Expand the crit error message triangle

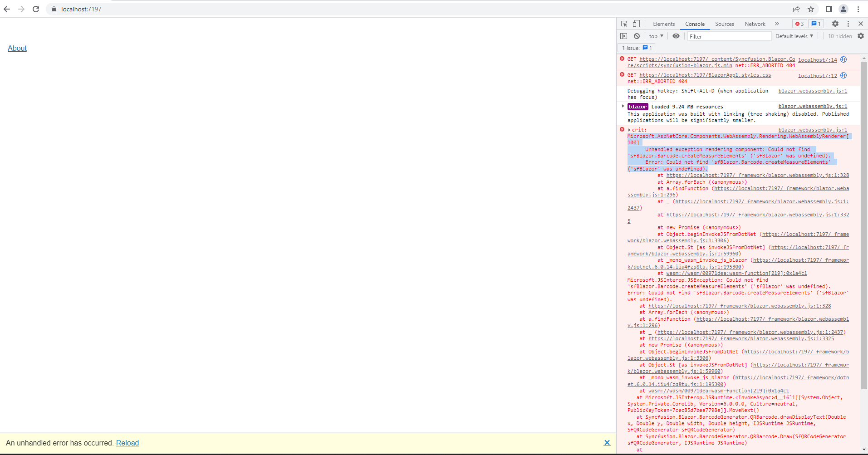[x=629, y=130]
